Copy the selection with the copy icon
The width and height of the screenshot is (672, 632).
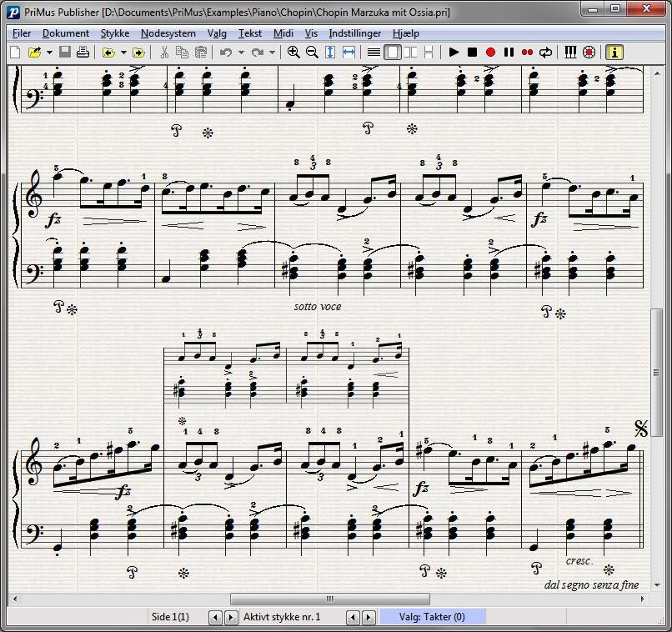tap(182, 53)
